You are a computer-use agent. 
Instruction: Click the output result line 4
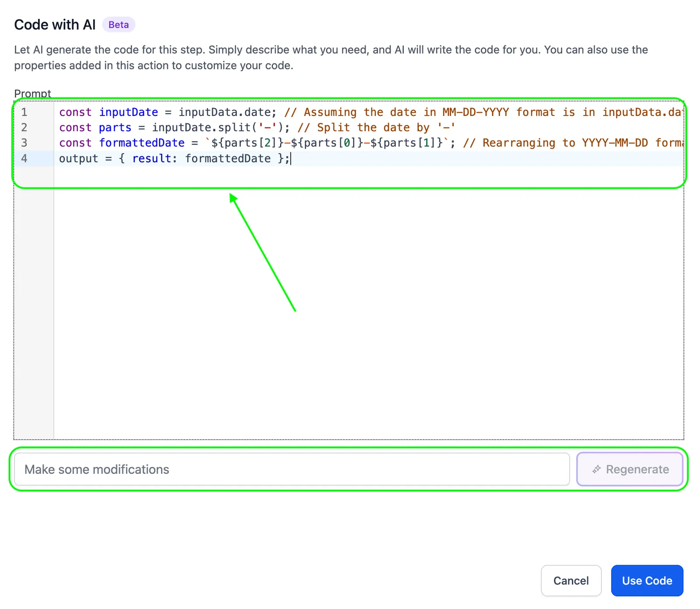(174, 158)
